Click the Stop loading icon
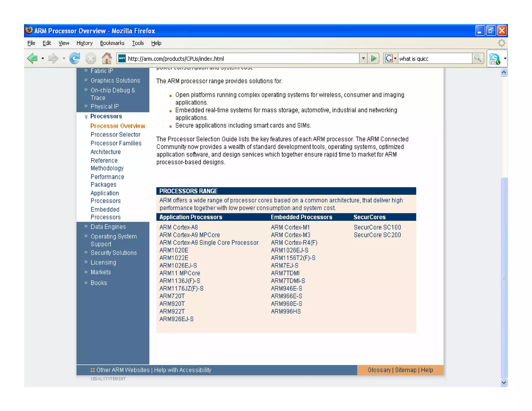Screen dimensions: 532x411 91,58
